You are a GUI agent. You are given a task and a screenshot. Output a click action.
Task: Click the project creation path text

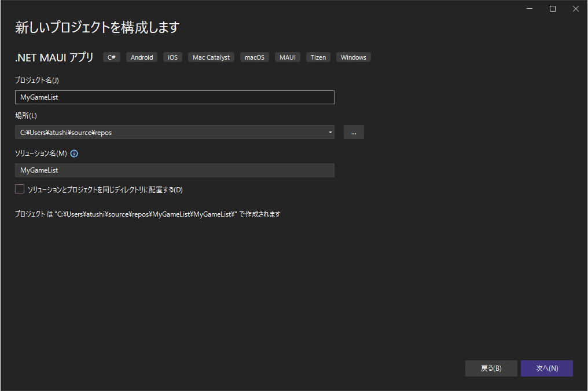click(148, 214)
